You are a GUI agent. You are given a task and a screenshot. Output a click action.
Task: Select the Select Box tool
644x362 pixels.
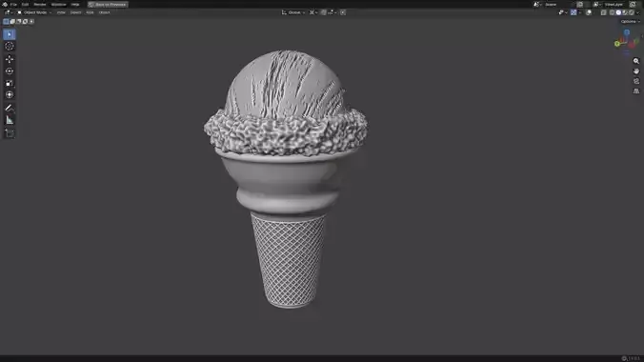[9, 34]
